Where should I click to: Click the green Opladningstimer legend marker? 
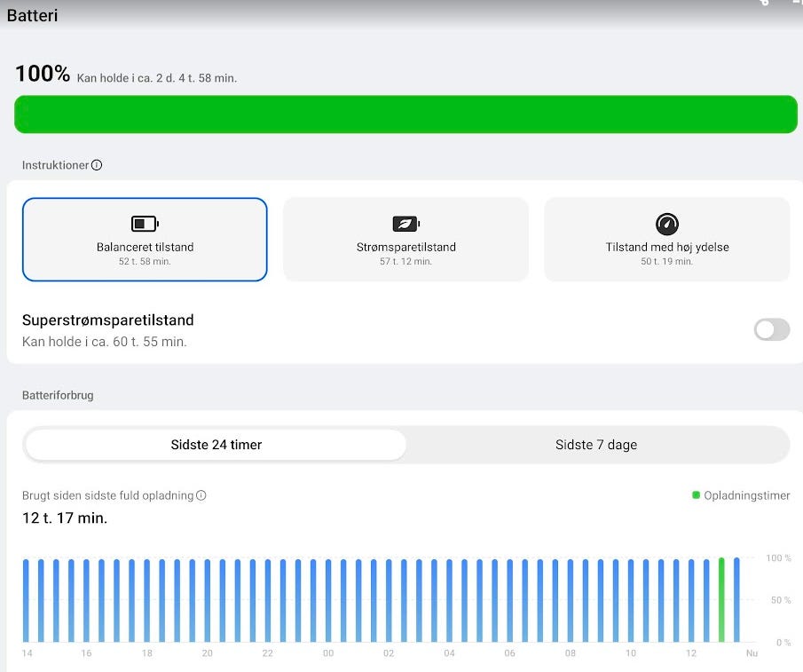click(696, 494)
